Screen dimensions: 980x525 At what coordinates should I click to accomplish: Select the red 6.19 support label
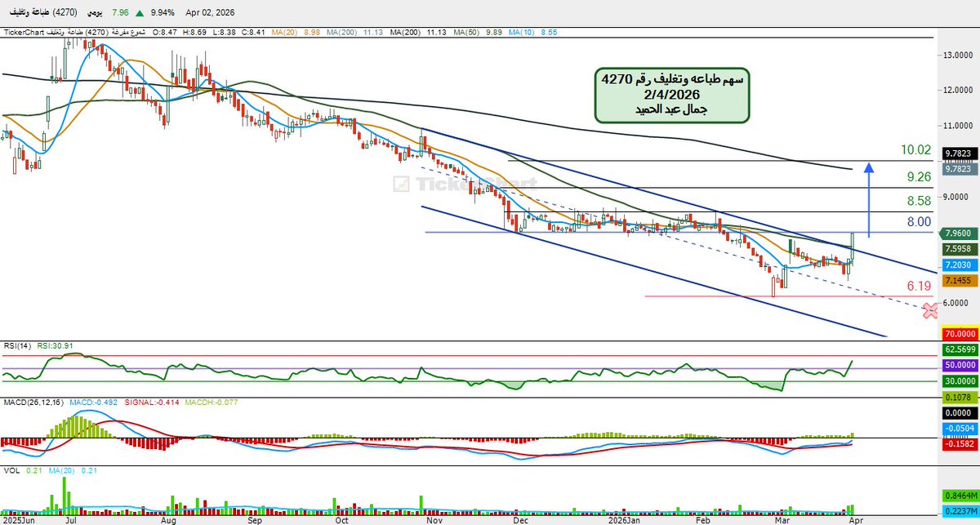(x=920, y=287)
